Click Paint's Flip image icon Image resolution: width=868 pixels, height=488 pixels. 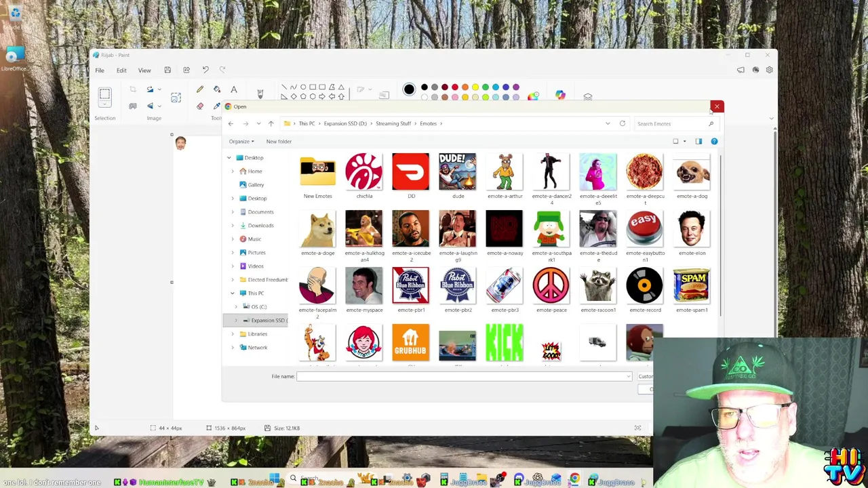click(x=150, y=106)
